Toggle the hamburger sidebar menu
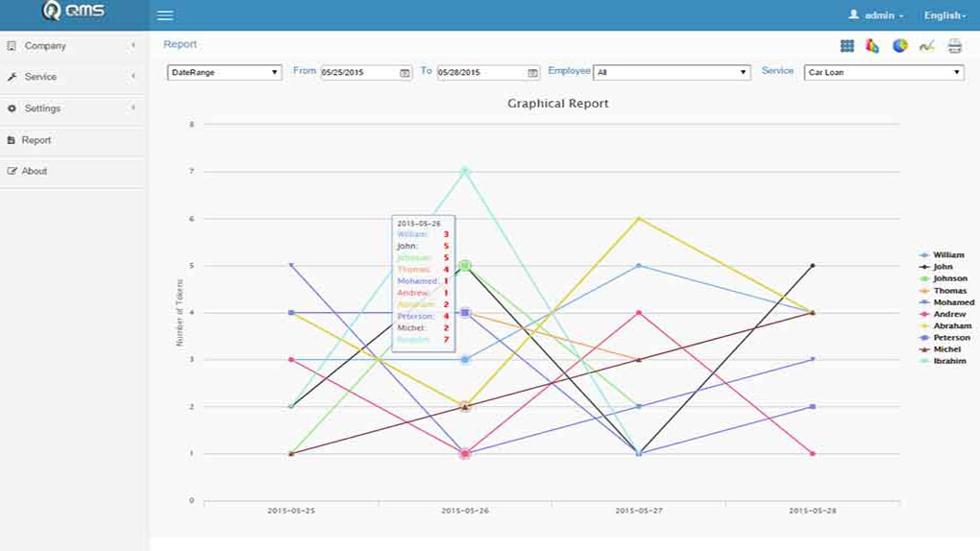The image size is (980, 551). click(165, 15)
